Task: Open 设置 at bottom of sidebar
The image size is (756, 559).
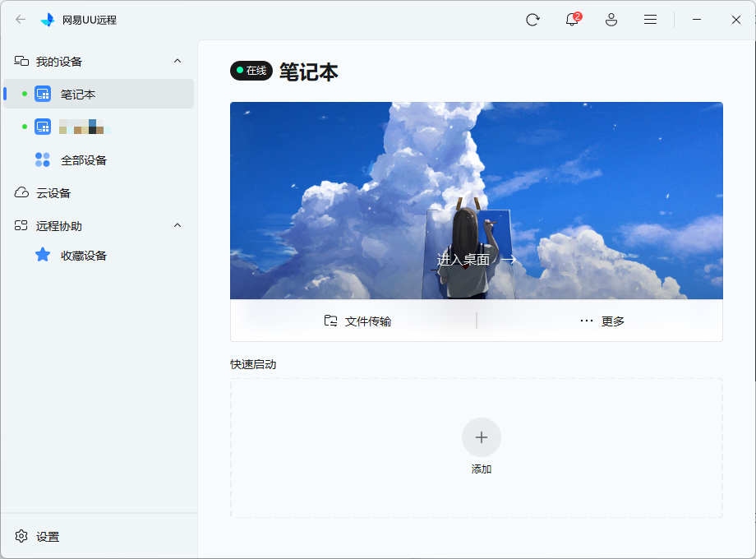Action: click(x=48, y=536)
